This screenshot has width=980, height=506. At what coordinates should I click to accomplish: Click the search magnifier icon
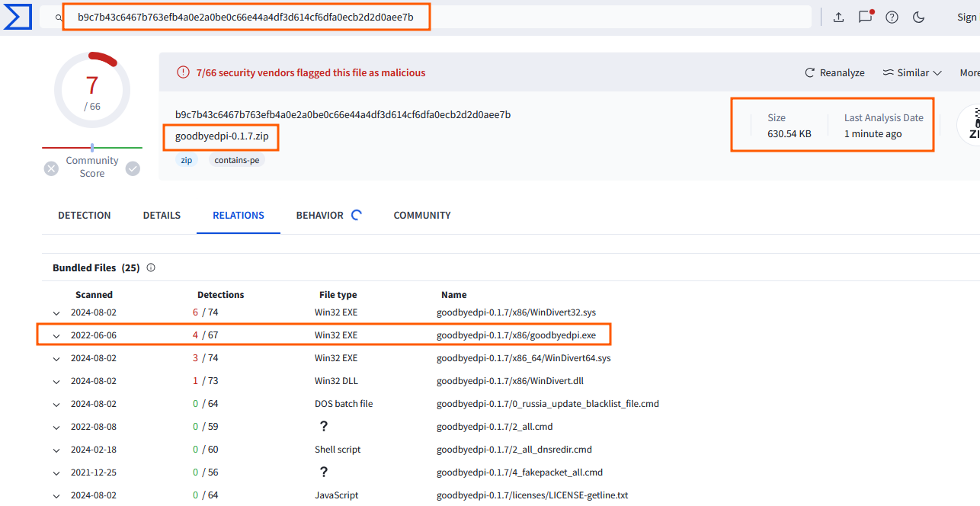tap(59, 18)
